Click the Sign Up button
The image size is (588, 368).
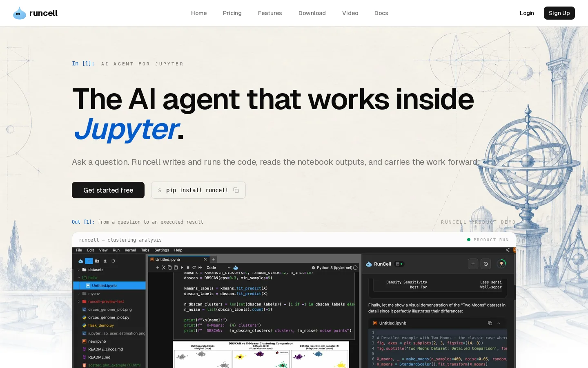click(559, 13)
